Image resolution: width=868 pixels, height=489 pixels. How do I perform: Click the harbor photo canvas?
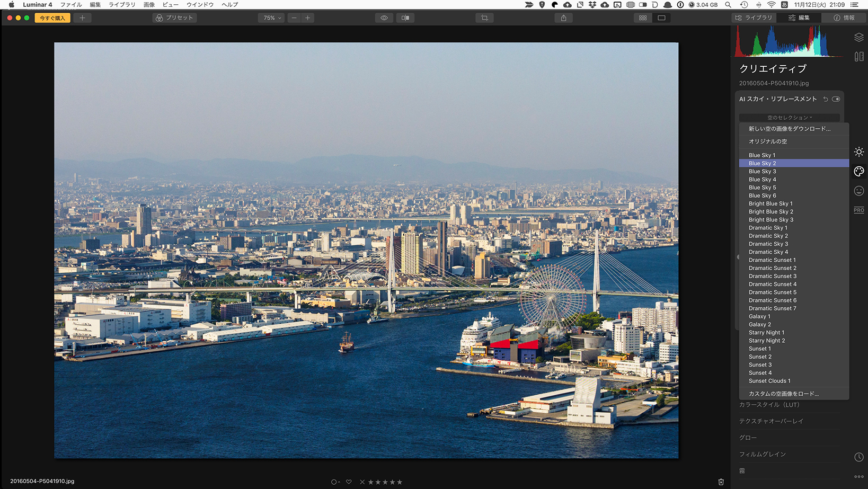click(366, 250)
